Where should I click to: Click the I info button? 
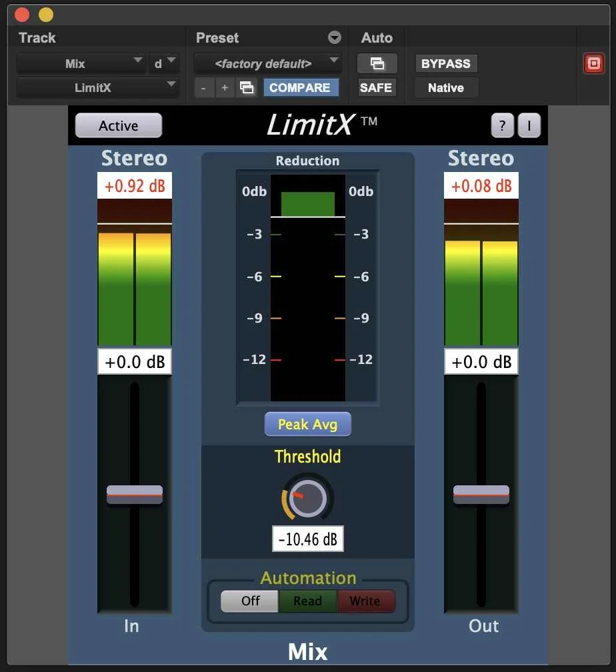(x=529, y=126)
